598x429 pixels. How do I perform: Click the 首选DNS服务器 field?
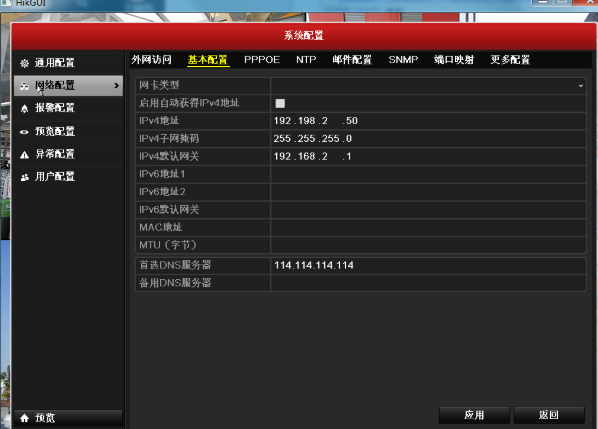(428, 265)
